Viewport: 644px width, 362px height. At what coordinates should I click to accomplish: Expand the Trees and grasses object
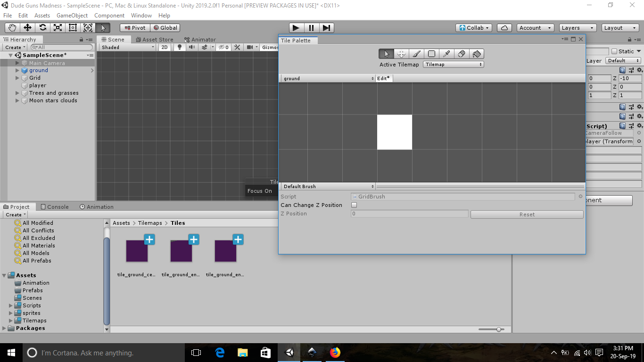point(17,93)
